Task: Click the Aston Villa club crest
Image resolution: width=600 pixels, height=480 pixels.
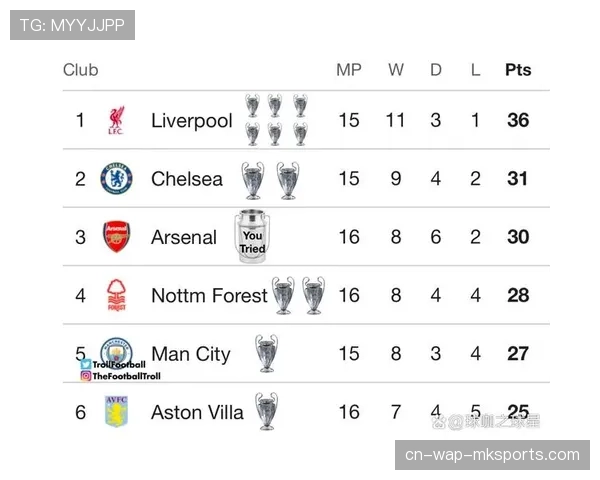Action: click(x=116, y=412)
